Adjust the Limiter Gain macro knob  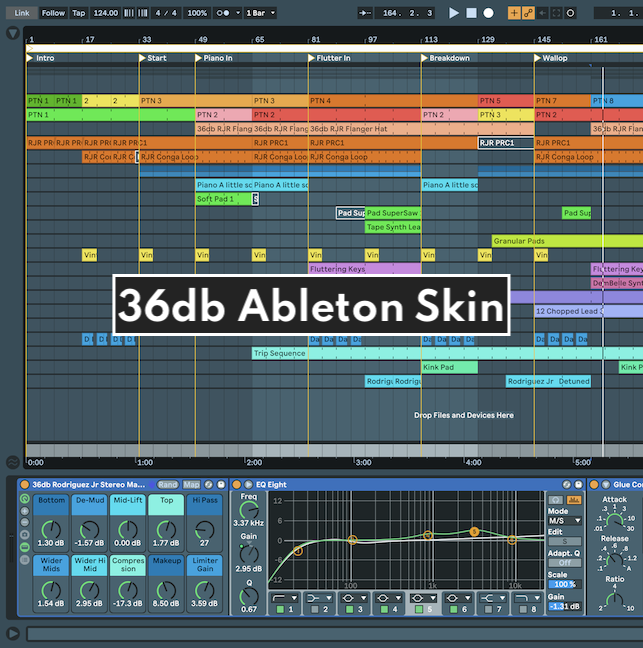click(205, 590)
